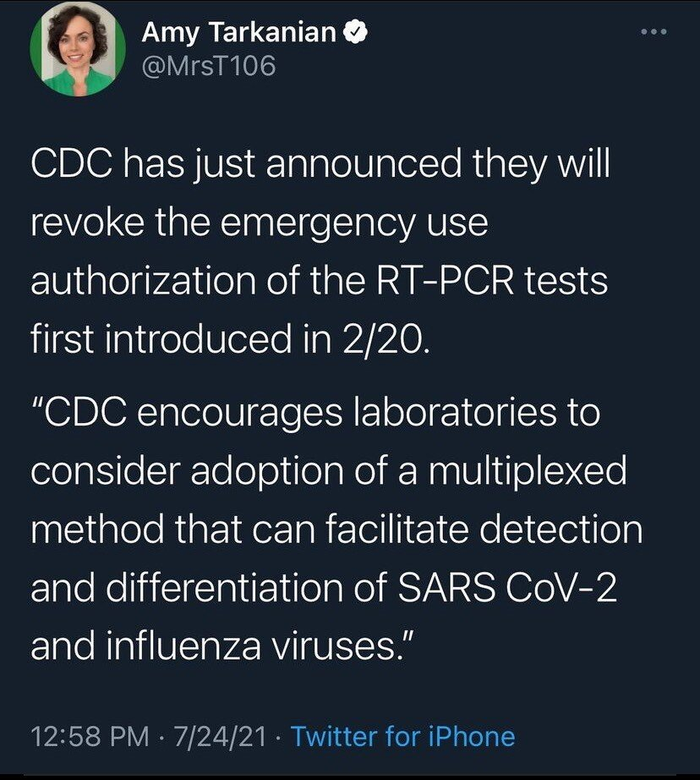
Task: Click the "consider adoption of a multiplexed" line
Action: [x=329, y=471]
